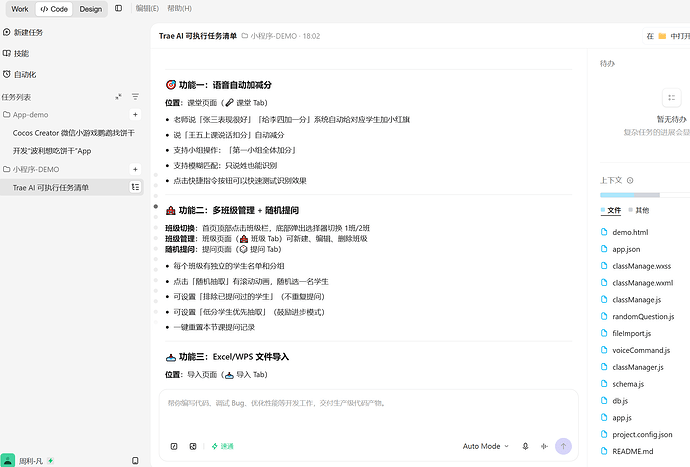
Task: Collapse all tasks in 任务列表 header
Action: [118, 97]
